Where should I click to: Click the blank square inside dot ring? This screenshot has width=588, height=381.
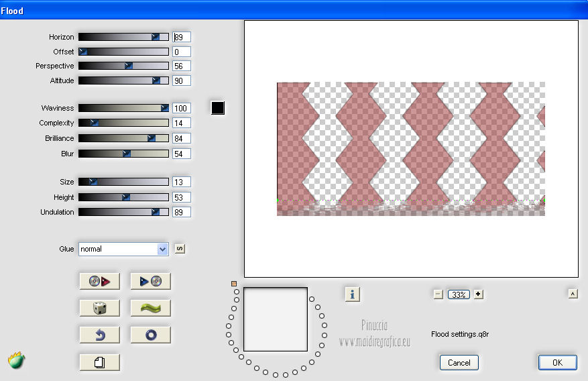(x=276, y=319)
